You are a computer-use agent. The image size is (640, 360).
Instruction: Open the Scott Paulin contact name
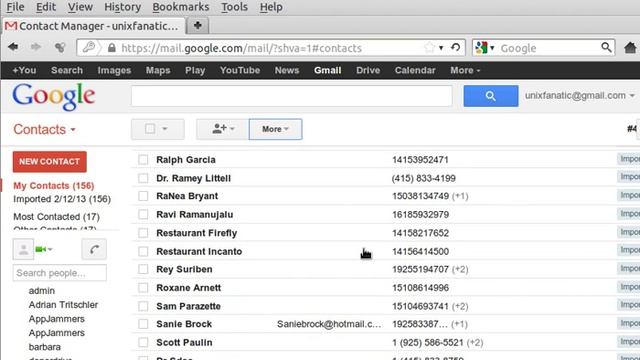coord(184,342)
